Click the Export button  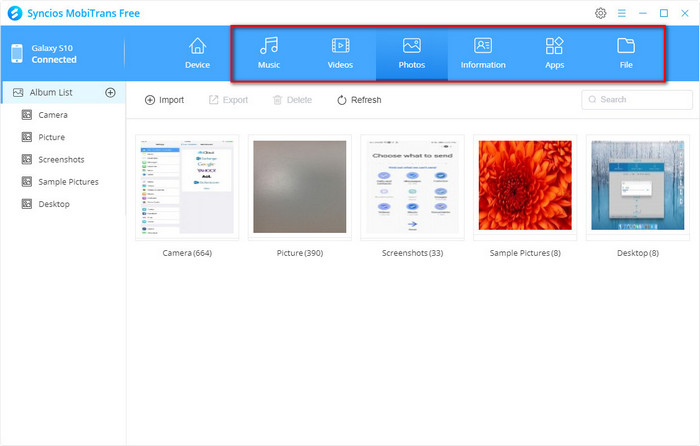click(228, 100)
